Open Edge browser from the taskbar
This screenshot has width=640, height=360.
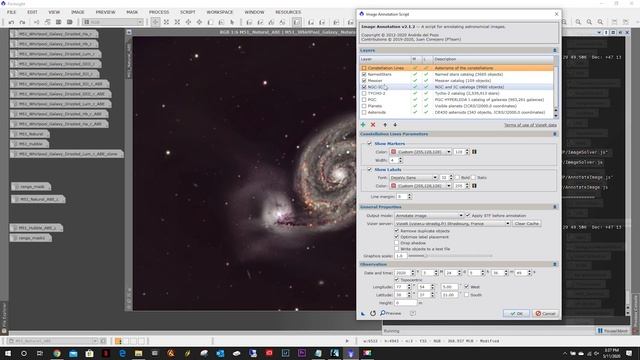[122, 353]
